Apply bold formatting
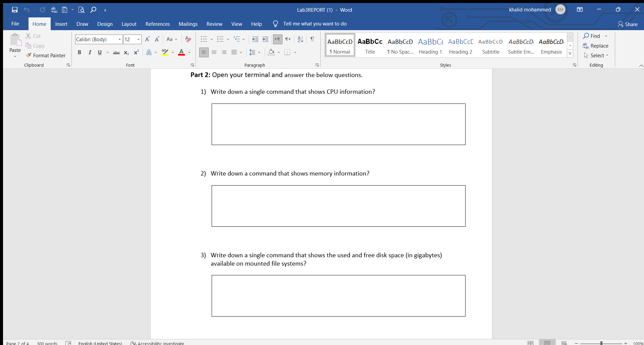644x345 pixels. [x=79, y=52]
